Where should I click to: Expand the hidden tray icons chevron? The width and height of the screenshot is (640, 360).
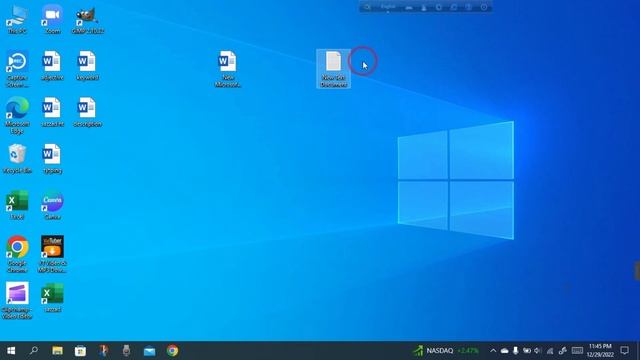[x=493, y=351]
